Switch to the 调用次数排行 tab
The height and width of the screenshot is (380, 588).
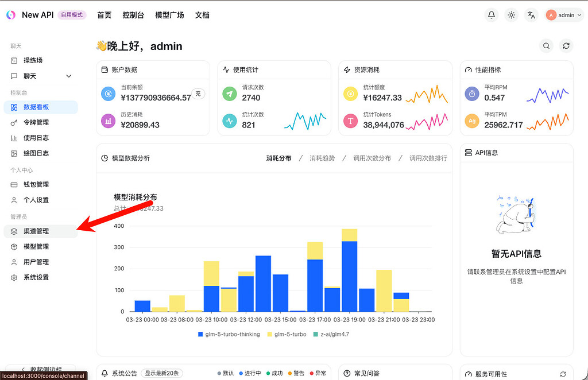click(428, 158)
